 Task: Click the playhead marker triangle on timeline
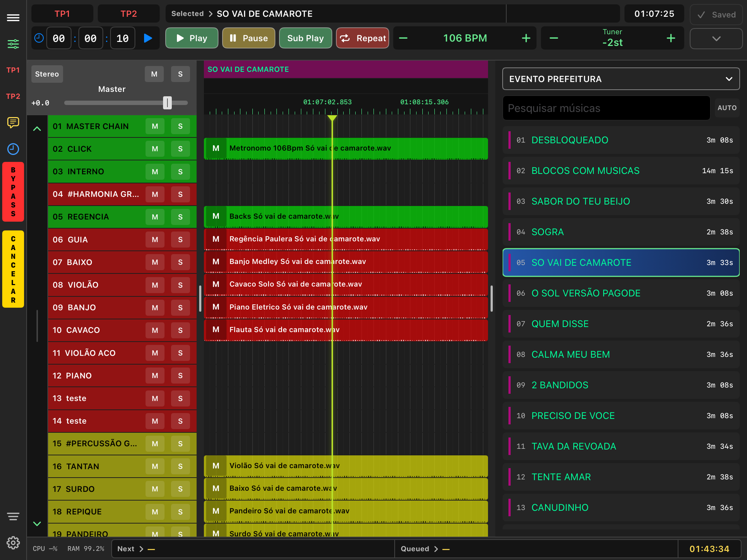click(x=332, y=118)
